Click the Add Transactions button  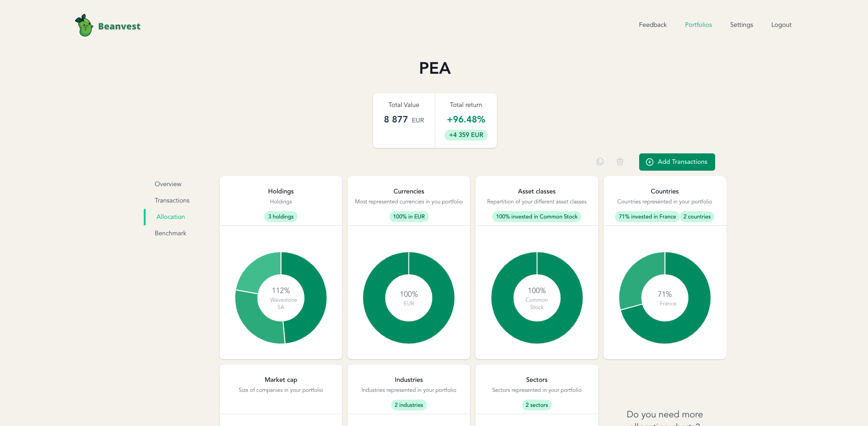click(x=677, y=162)
